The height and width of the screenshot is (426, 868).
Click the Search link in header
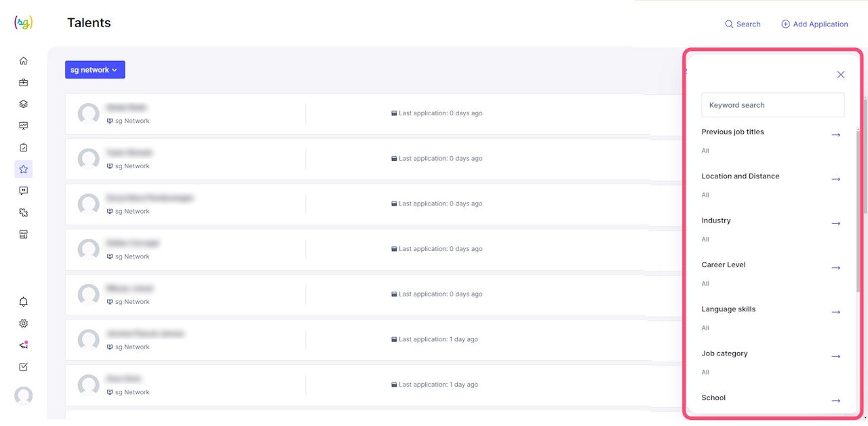[x=743, y=24]
